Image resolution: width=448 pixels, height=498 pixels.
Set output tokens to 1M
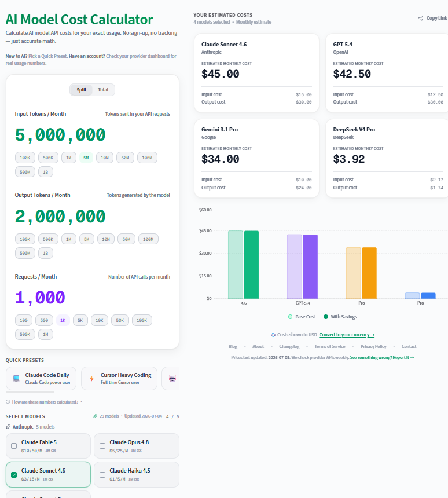pyautogui.click(x=69, y=239)
